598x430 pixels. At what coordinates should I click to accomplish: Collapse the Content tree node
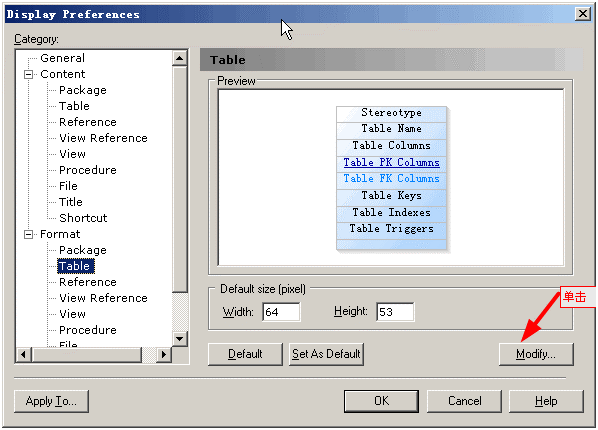[x=29, y=74]
